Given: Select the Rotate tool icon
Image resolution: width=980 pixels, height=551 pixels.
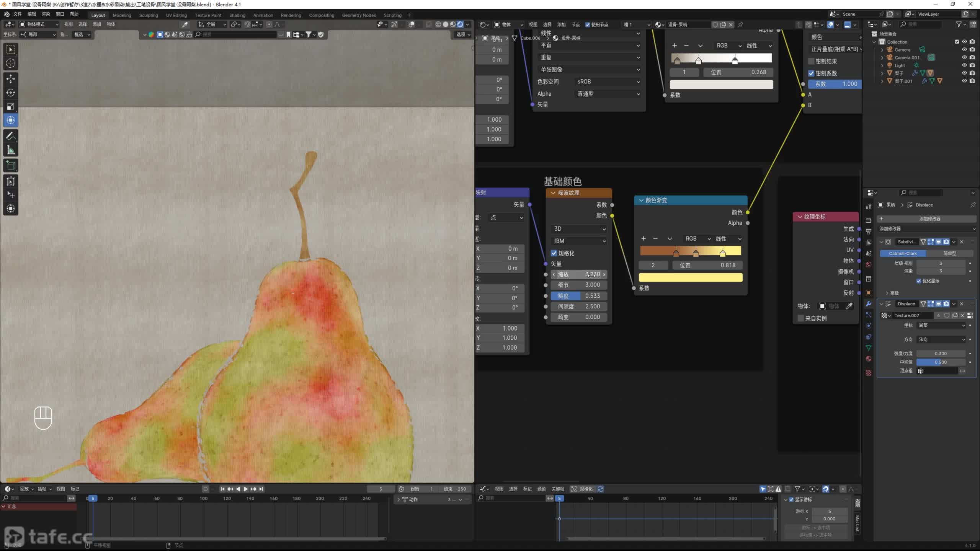Looking at the screenshot, I should (x=11, y=93).
